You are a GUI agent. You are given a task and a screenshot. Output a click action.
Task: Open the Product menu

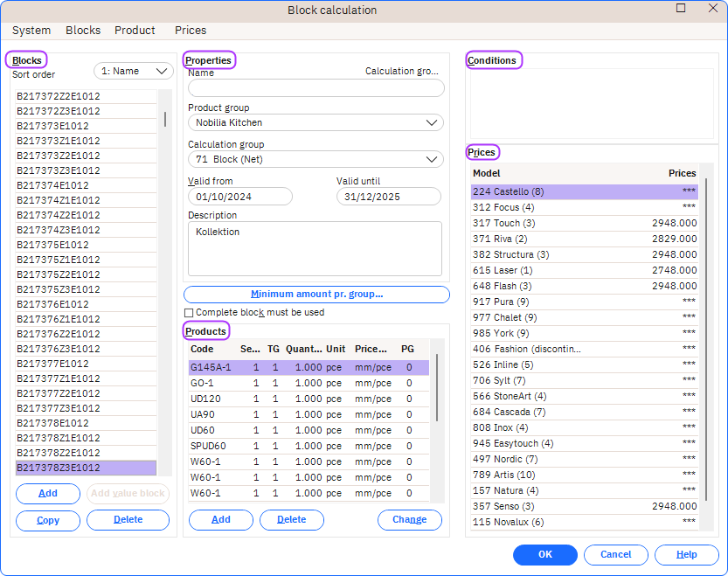click(135, 31)
